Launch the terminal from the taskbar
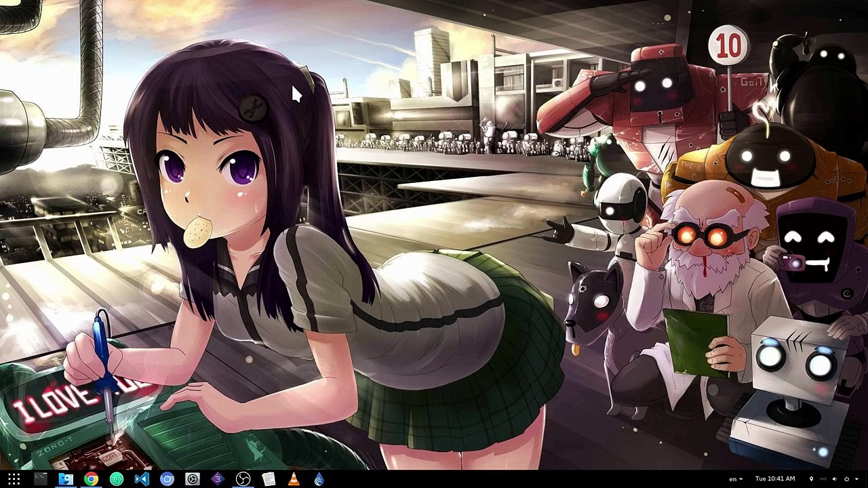The width and height of the screenshot is (868, 488). pyautogui.click(x=40, y=479)
